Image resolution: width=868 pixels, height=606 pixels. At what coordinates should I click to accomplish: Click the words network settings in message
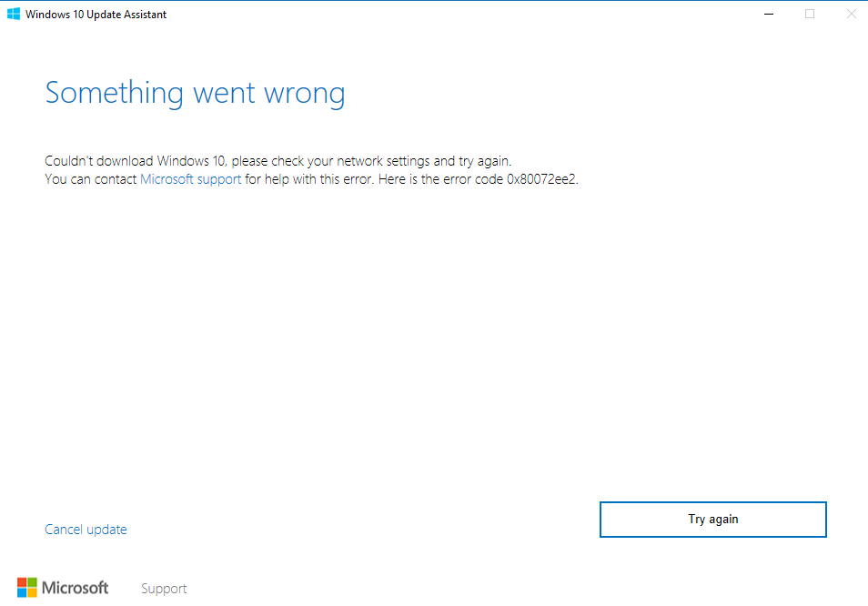tap(383, 161)
